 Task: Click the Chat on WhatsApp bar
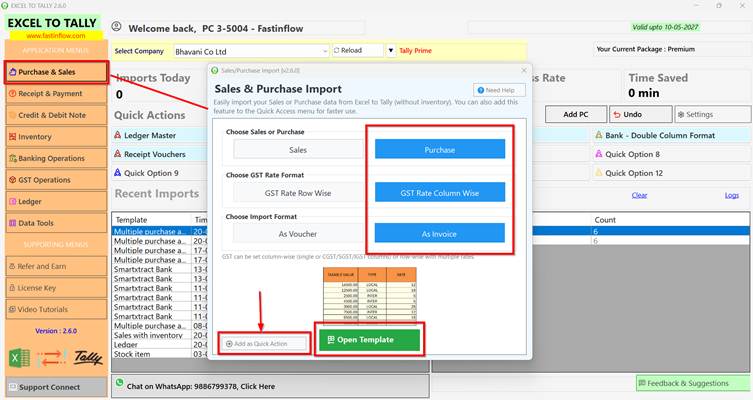[x=271, y=386]
